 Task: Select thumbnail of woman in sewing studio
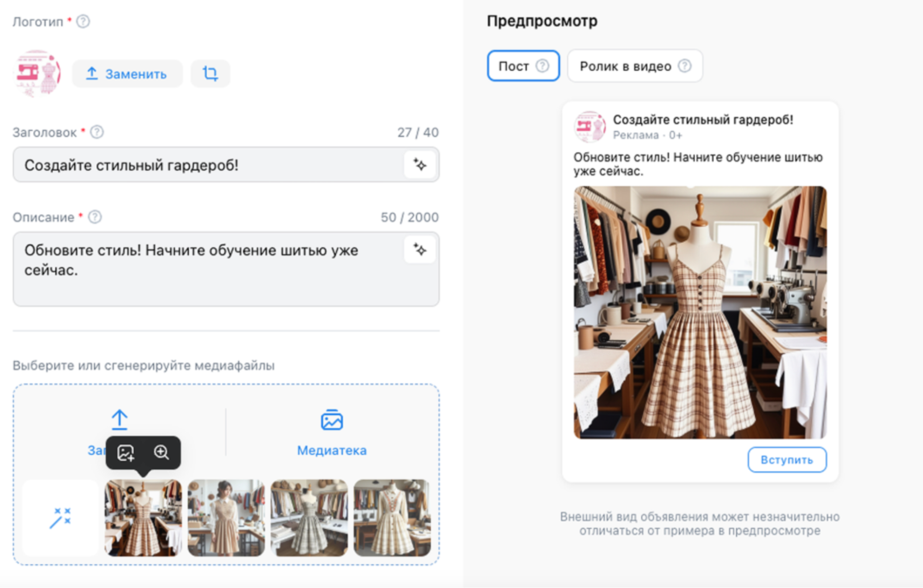pyautogui.click(x=226, y=517)
